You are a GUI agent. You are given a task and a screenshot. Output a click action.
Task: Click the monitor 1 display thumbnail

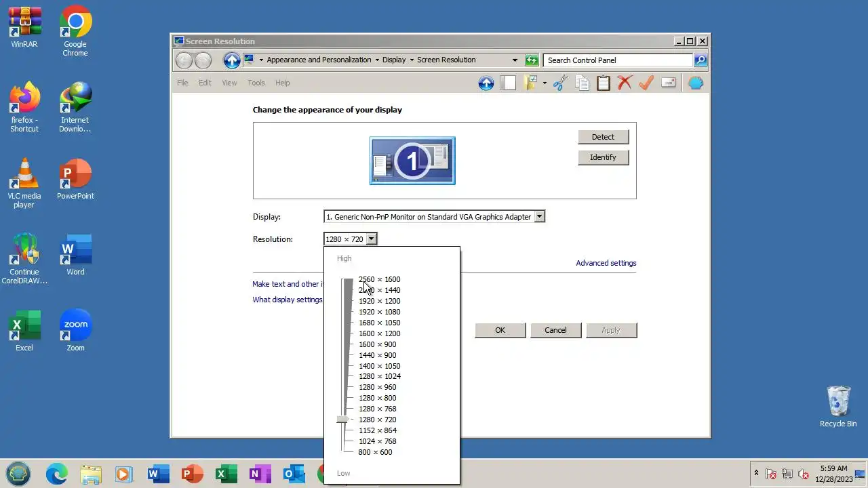(412, 161)
